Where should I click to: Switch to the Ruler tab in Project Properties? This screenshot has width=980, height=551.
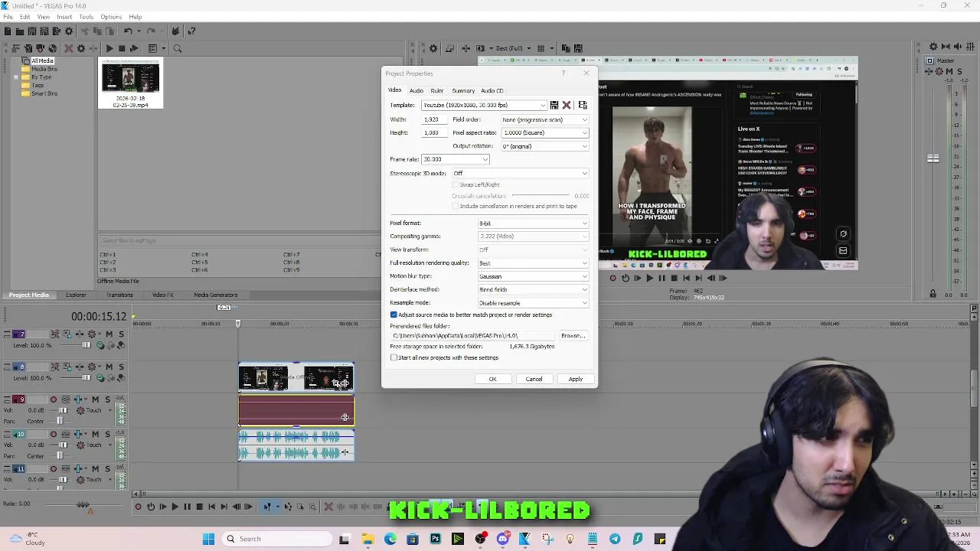(436, 90)
